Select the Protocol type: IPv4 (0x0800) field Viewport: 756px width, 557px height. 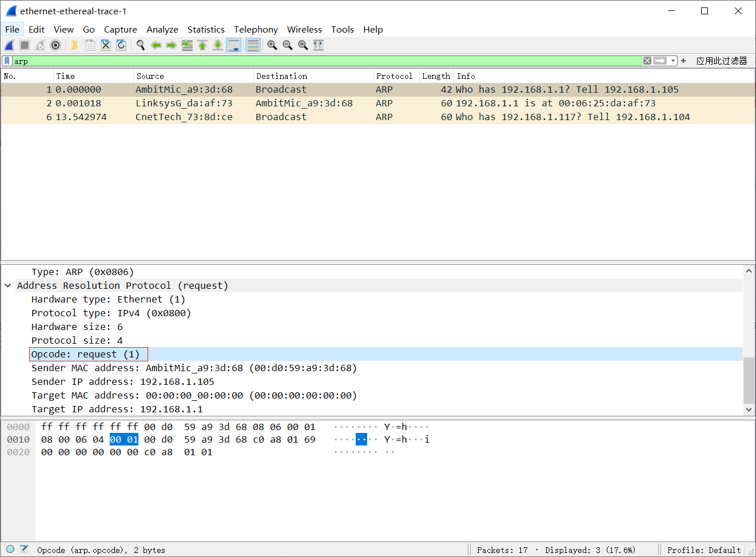click(111, 313)
